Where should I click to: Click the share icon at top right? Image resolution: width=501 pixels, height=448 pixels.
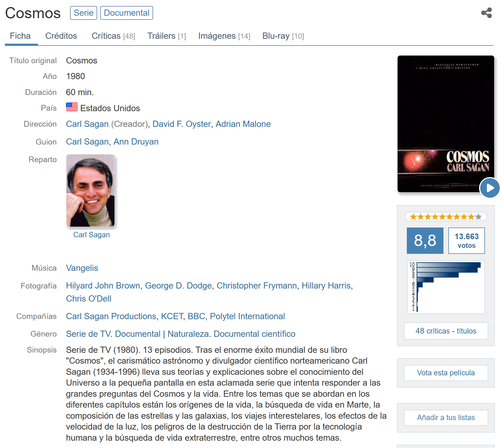pos(486,13)
